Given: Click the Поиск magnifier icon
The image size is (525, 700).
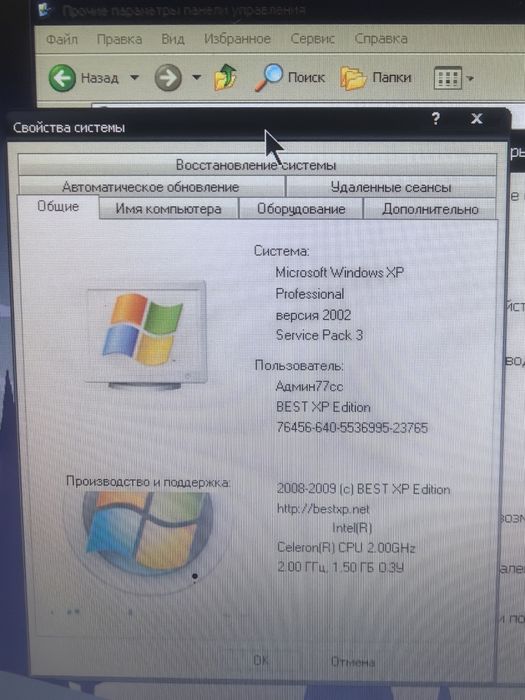Looking at the screenshot, I should pyautogui.click(x=269, y=77).
